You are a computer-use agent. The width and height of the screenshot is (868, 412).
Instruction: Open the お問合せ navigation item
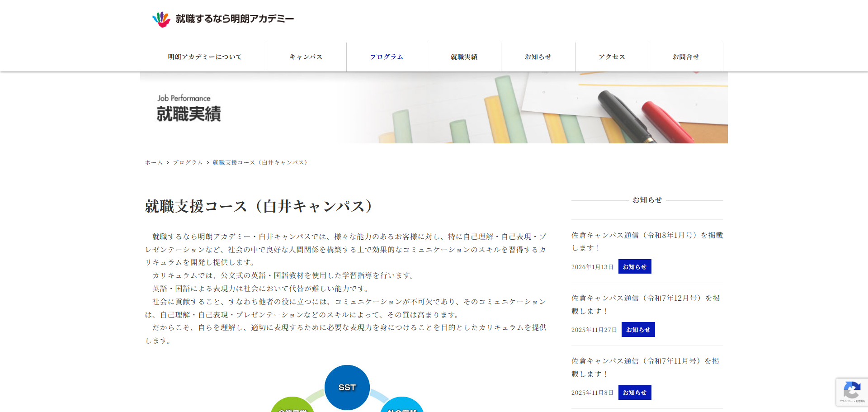(685, 57)
